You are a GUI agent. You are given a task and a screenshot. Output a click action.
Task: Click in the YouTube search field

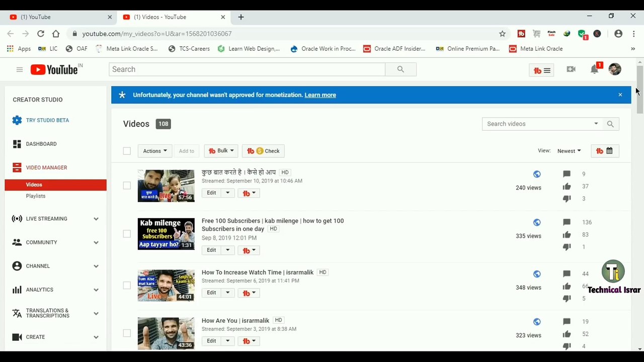pyautogui.click(x=247, y=69)
